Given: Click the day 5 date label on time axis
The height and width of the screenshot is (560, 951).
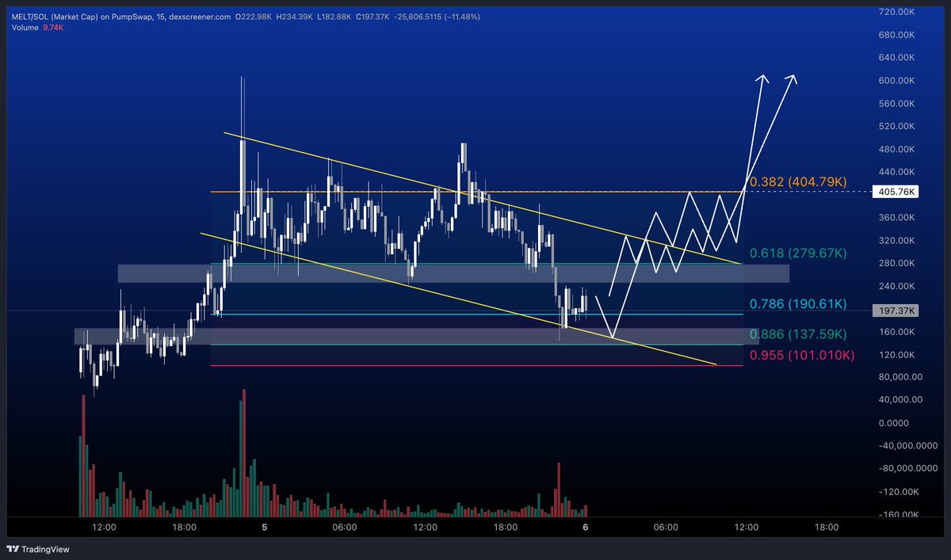Looking at the screenshot, I should click(264, 527).
